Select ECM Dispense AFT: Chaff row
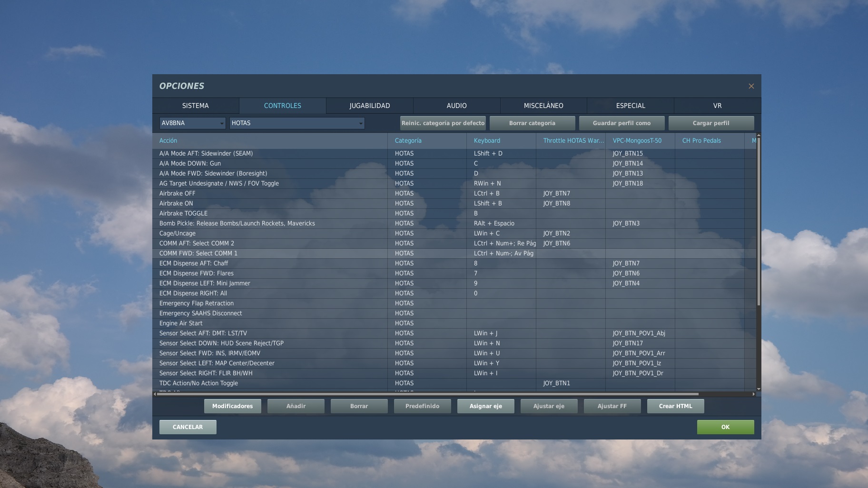The image size is (868, 488). coord(454,264)
